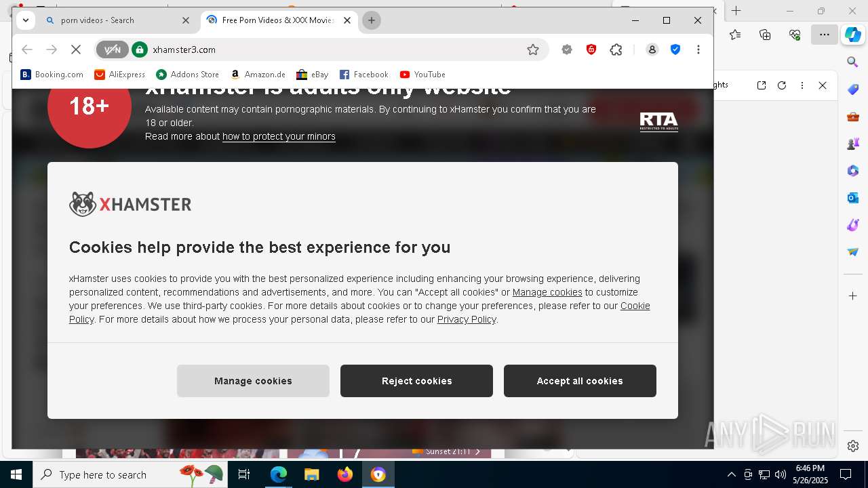Screen dimensions: 868x488
Task: Add a sidebar app with plus icon
Action: [853, 296]
